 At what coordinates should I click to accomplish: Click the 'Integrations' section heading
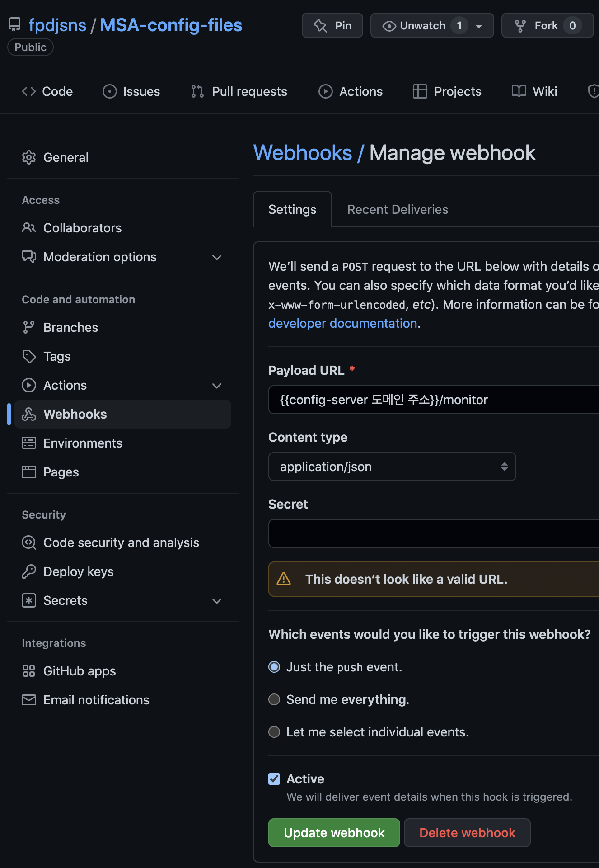(x=54, y=643)
